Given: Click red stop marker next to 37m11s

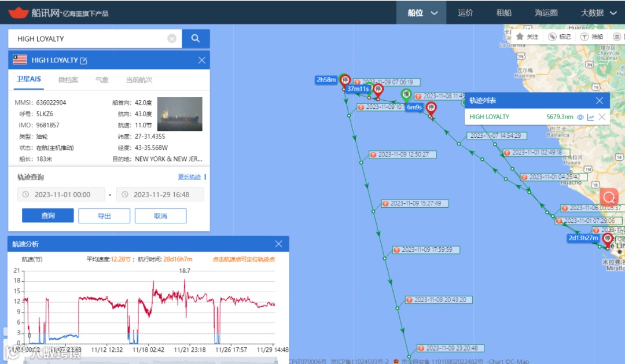Looking at the screenshot, I should pyautogui.click(x=378, y=90).
